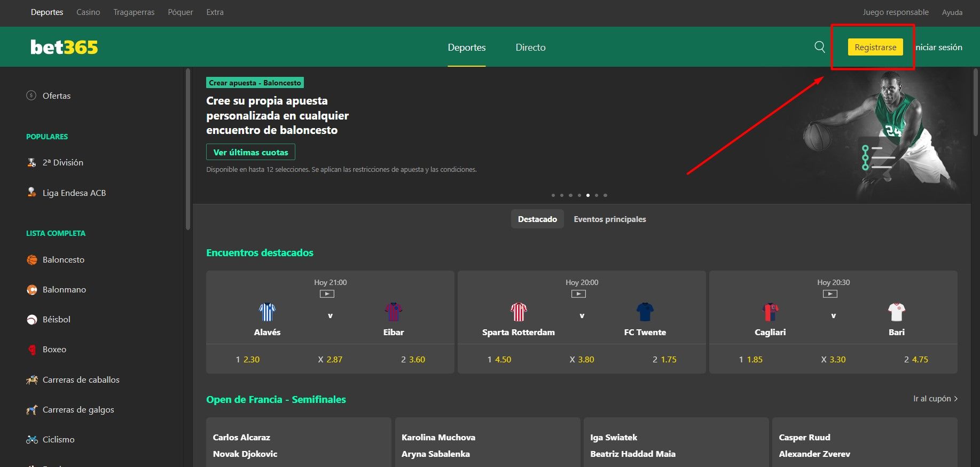This screenshot has height=467, width=980.
Task: Click the Eibar team shirt icon
Action: point(394,312)
